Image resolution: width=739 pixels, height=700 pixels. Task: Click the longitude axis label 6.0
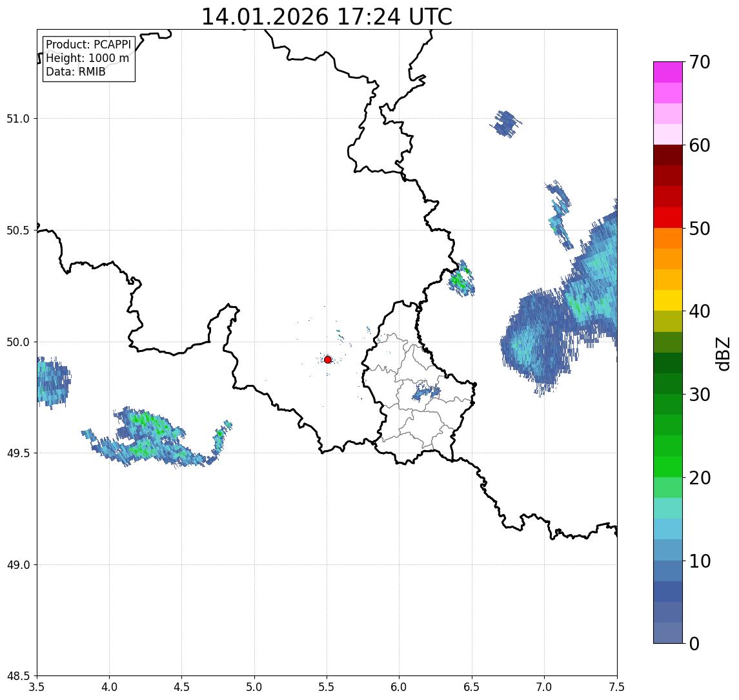(x=400, y=687)
